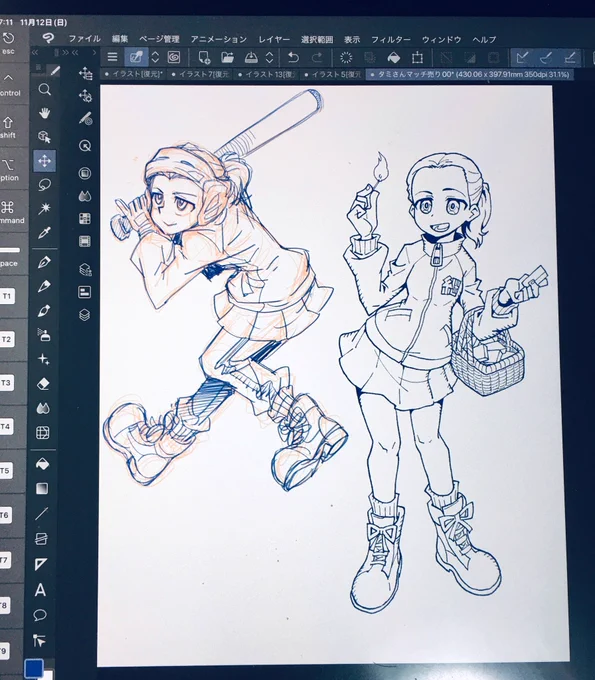Tap the T1 edge keyboard key
This screenshot has width=595, height=680.
coord(7,296)
